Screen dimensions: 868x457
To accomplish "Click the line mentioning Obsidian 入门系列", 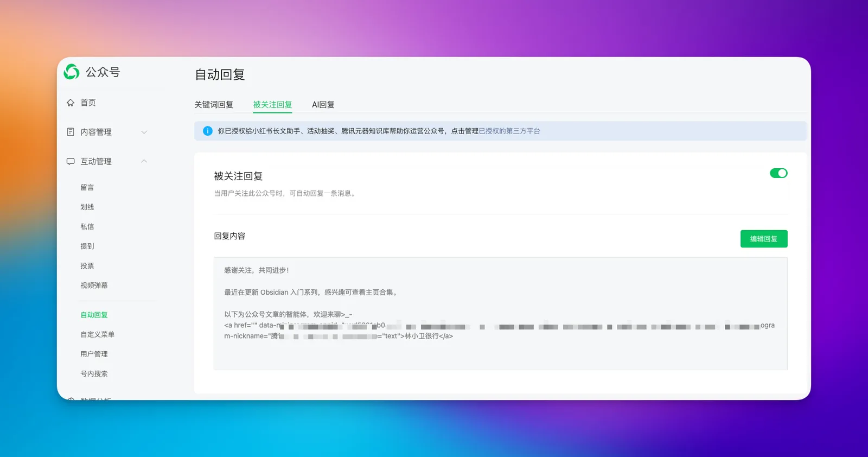I will tap(312, 292).
